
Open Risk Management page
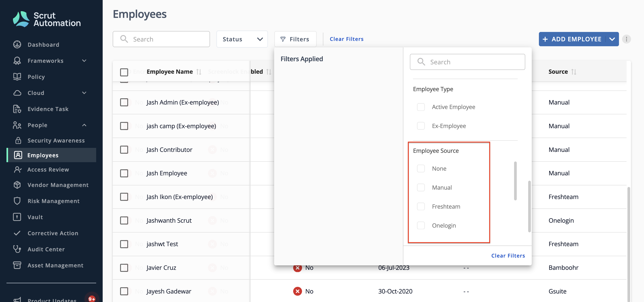tap(53, 201)
